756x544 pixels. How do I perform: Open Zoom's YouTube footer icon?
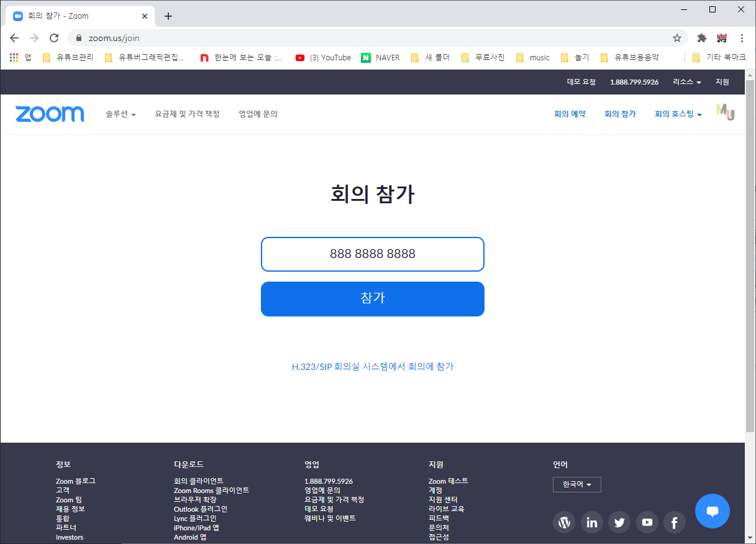pos(647,522)
